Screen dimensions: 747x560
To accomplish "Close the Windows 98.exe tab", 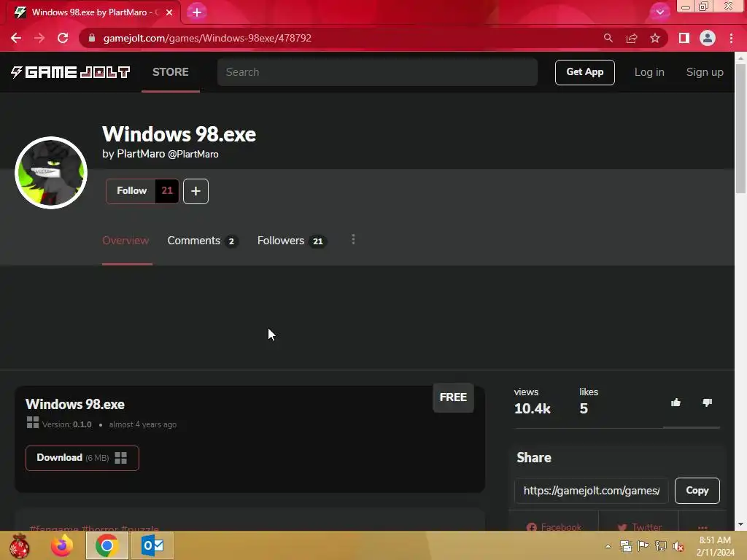I will click(169, 12).
